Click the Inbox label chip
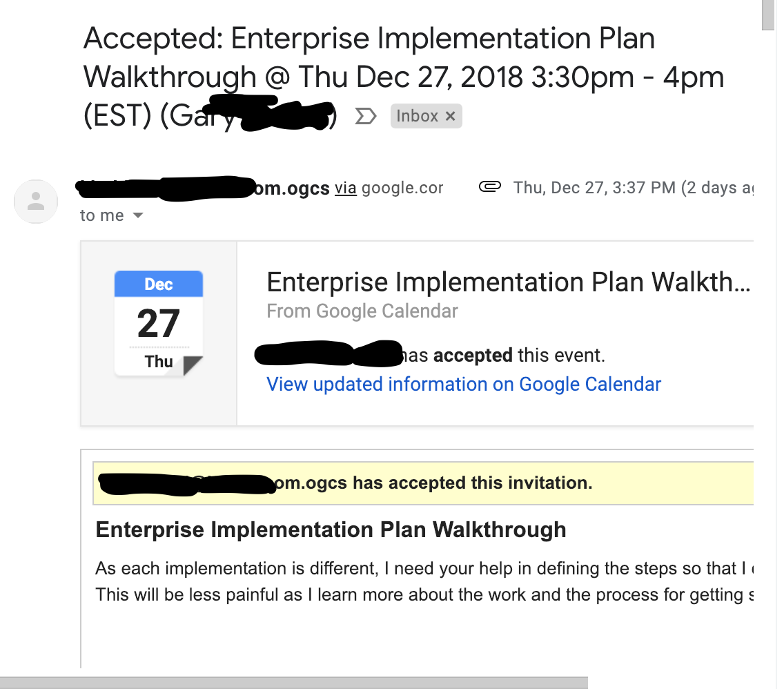This screenshot has height=689, width=784. tap(426, 116)
